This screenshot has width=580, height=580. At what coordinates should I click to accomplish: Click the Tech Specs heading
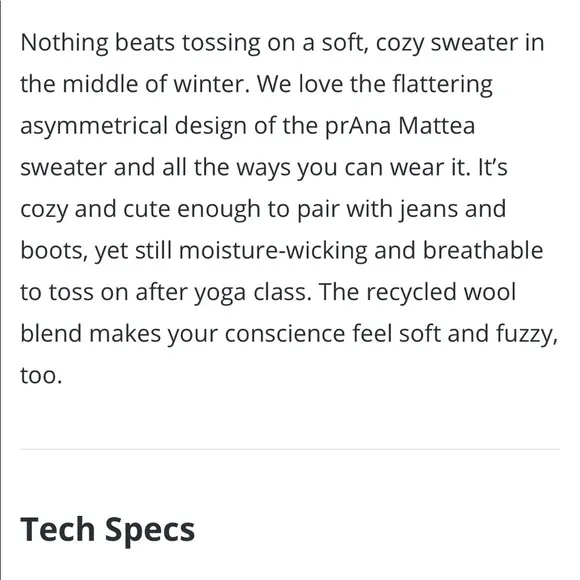point(107,530)
